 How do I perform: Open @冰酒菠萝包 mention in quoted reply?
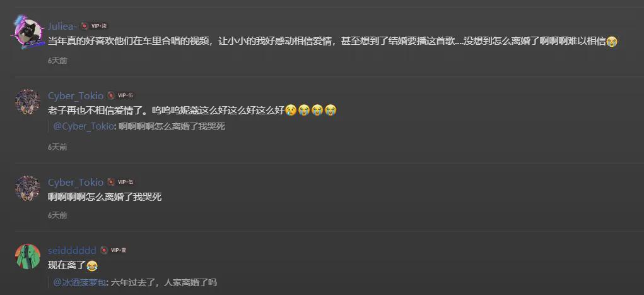(79, 282)
